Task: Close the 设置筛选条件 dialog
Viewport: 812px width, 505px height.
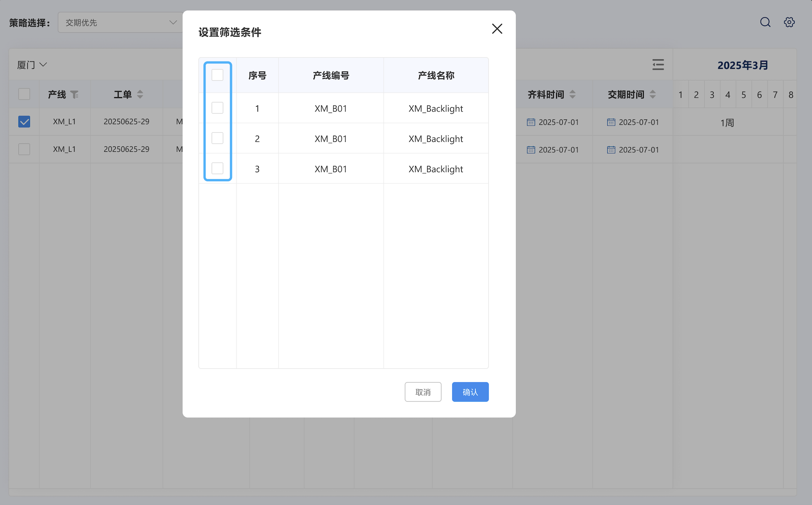Action: [x=497, y=29]
